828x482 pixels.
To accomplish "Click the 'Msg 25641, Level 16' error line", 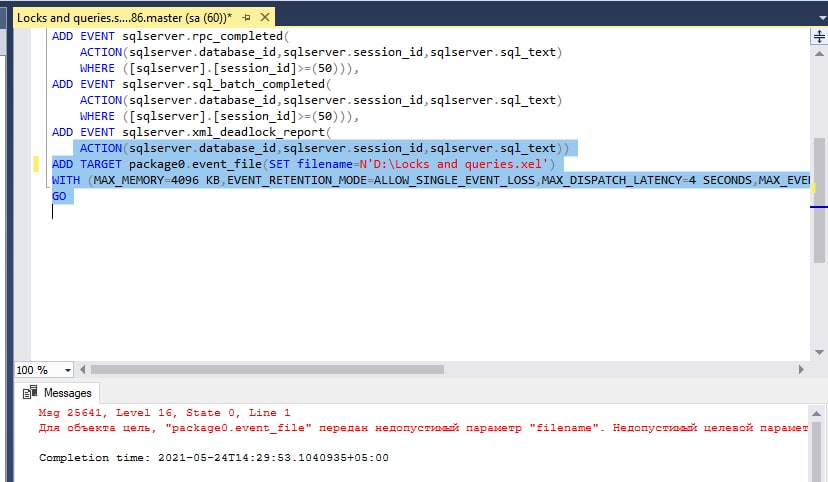I will (164, 413).
